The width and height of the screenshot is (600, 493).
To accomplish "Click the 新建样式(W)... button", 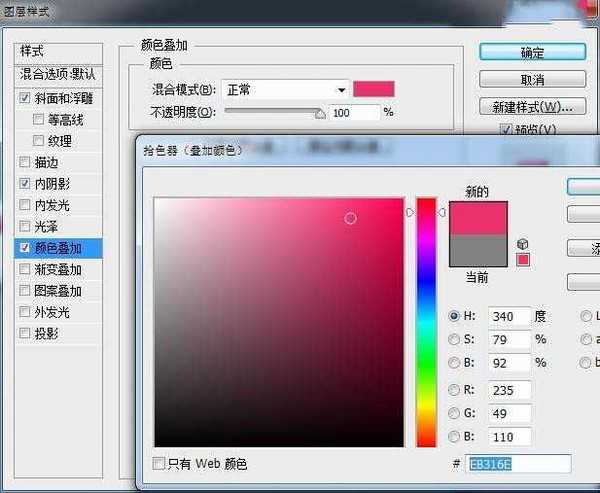I will pos(532,106).
